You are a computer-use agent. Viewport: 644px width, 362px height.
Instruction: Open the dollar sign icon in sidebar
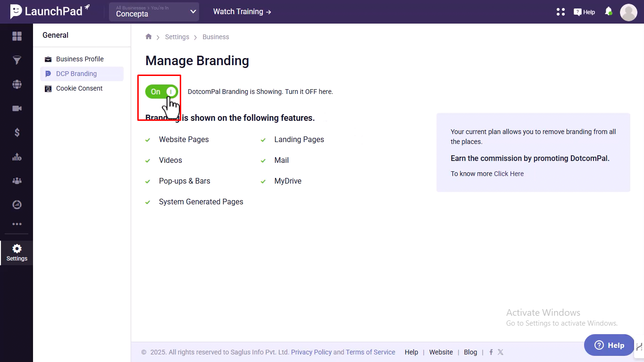click(17, 133)
